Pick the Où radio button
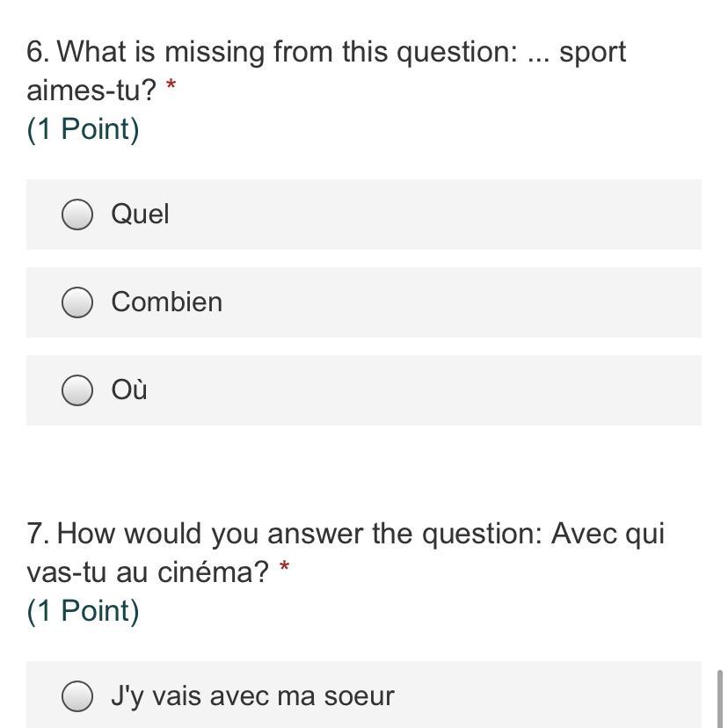The width and height of the screenshot is (728, 728). 77,390
